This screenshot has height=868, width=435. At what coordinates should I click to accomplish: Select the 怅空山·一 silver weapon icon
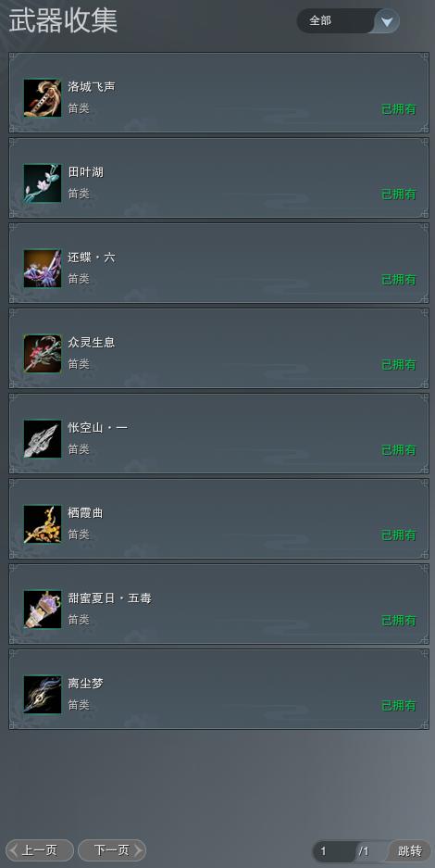pyautogui.click(x=43, y=439)
